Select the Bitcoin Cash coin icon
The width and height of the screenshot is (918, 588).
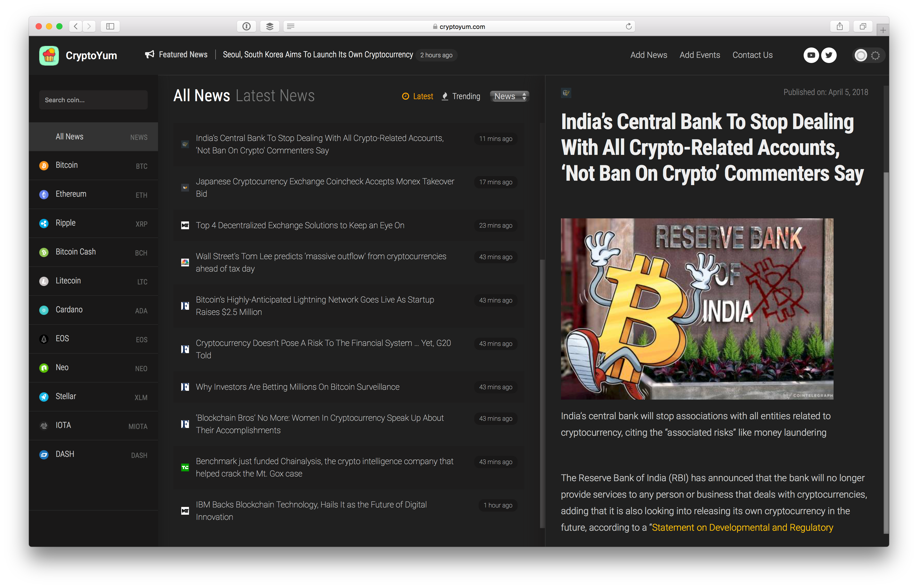coord(44,252)
